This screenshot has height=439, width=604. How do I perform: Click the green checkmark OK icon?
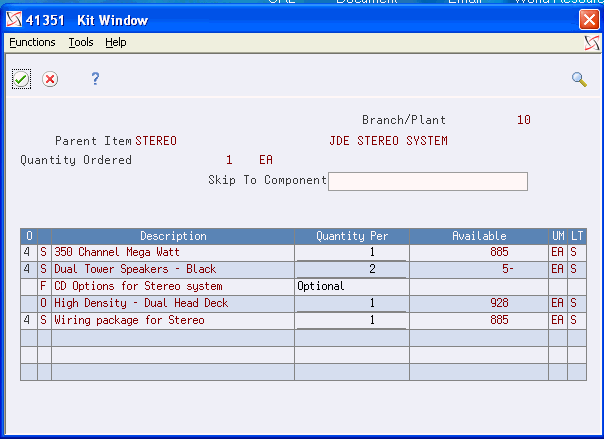pos(21,79)
